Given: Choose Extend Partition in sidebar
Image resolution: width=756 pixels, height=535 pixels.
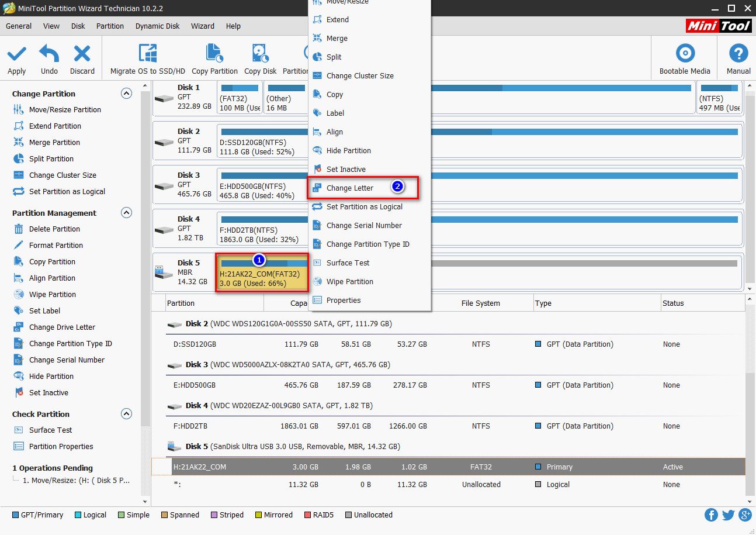Looking at the screenshot, I should click(x=55, y=126).
